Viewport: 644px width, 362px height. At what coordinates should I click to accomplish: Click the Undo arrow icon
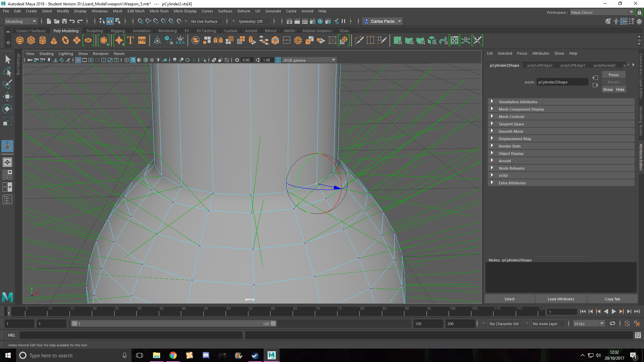(72, 21)
